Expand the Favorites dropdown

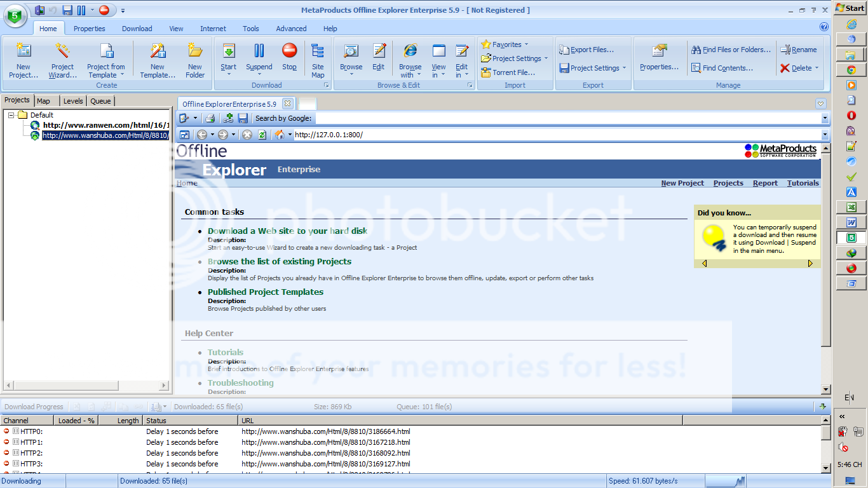click(x=526, y=44)
